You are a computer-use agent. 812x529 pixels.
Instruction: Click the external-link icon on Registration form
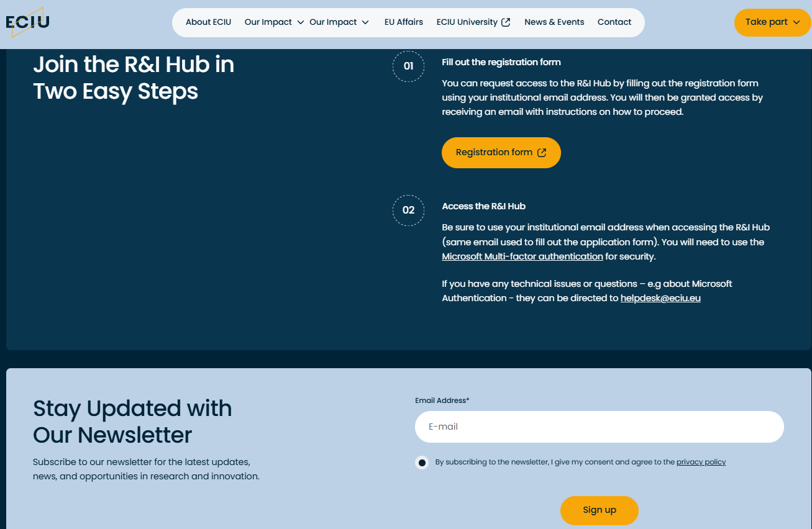(542, 153)
